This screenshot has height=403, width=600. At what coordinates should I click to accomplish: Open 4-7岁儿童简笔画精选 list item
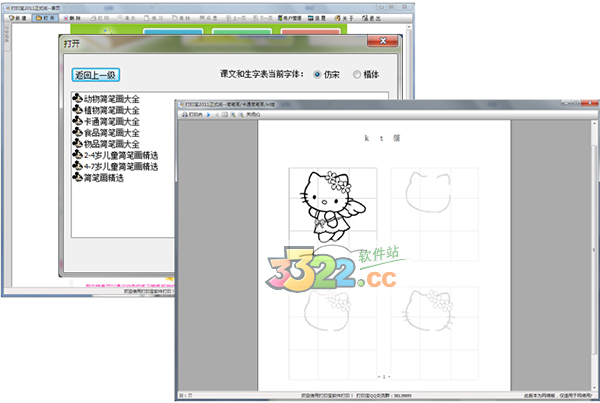tap(115, 166)
